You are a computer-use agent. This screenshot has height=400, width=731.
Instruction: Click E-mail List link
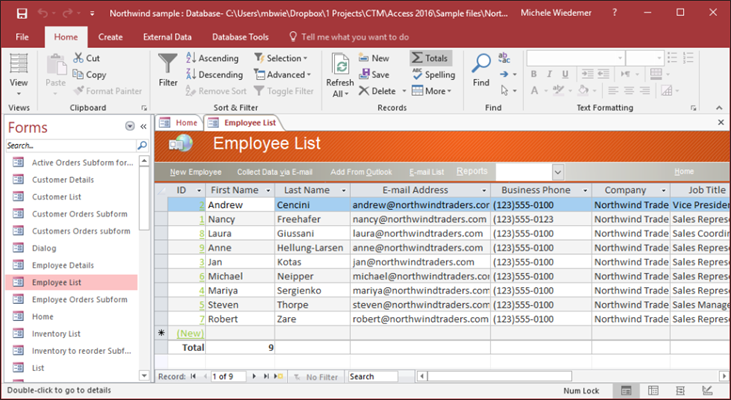427,172
